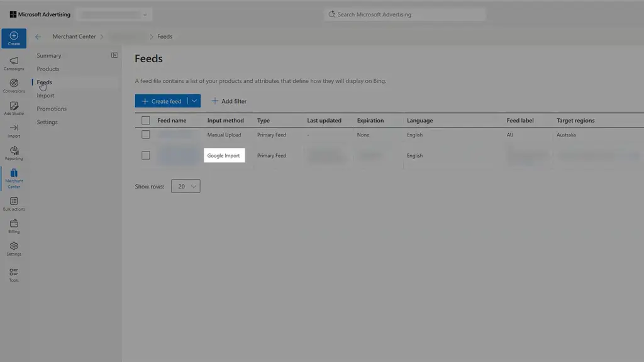Image resolution: width=644 pixels, height=362 pixels.
Task: Click the Merchant Center breadcrumb link
Action: (74, 36)
